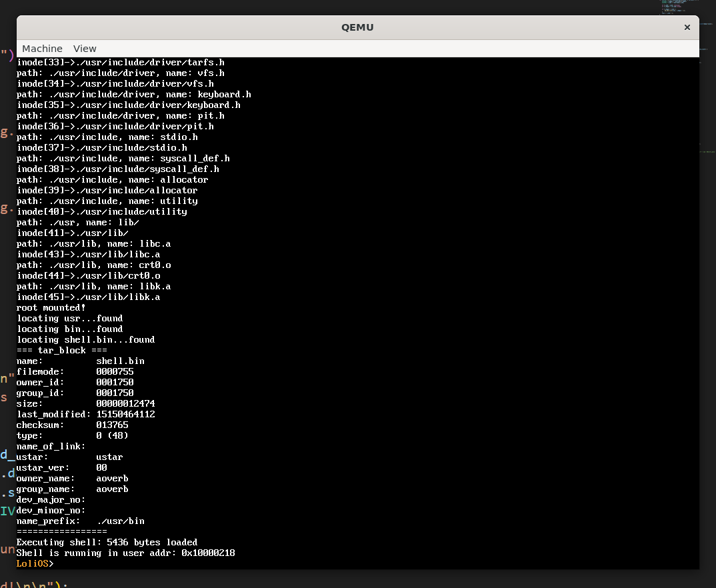Click the last_modified value 15150464112
716x588 pixels.
tap(125, 414)
